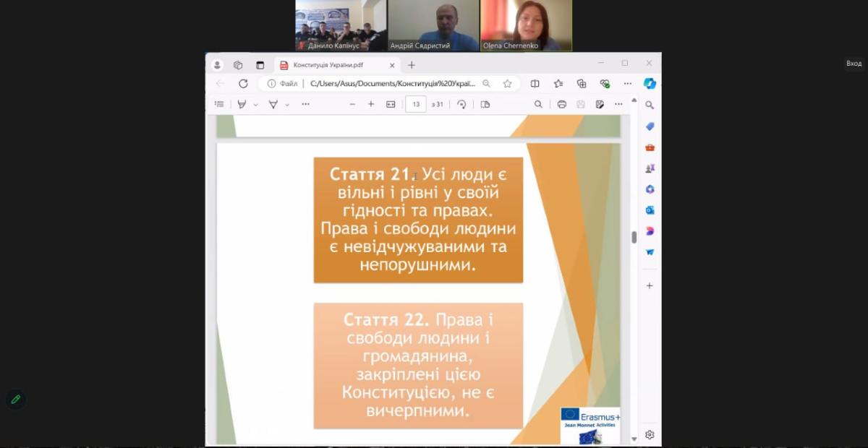Open a new browser tab
Screen dimensions: 868x448
pos(412,65)
